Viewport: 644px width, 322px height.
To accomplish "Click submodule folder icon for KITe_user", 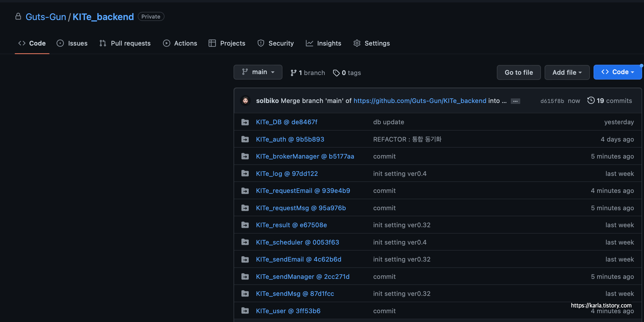I will pos(245,311).
